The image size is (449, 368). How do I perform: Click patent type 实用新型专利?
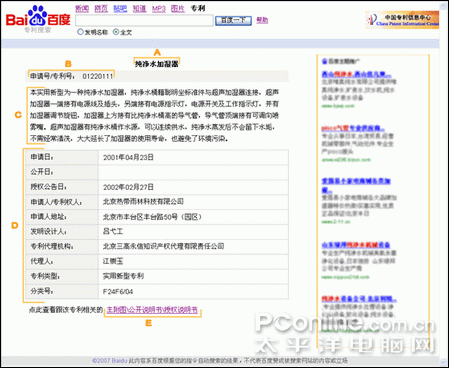123,276
